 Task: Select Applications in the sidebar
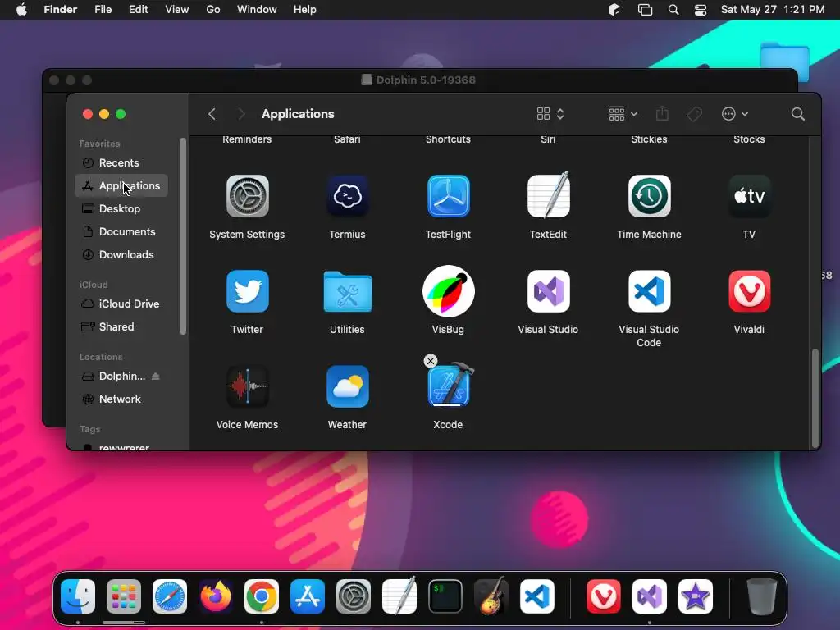(x=121, y=186)
